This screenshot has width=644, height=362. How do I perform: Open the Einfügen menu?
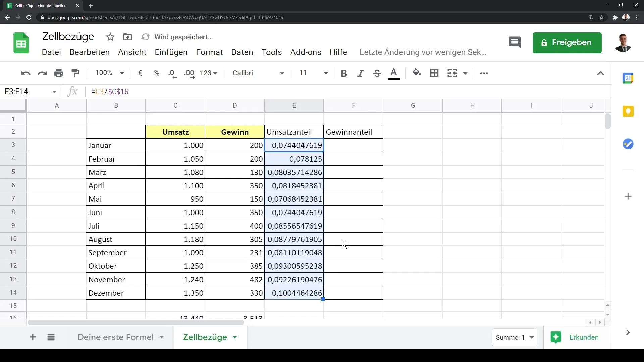pyautogui.click(x=171, y=52)
